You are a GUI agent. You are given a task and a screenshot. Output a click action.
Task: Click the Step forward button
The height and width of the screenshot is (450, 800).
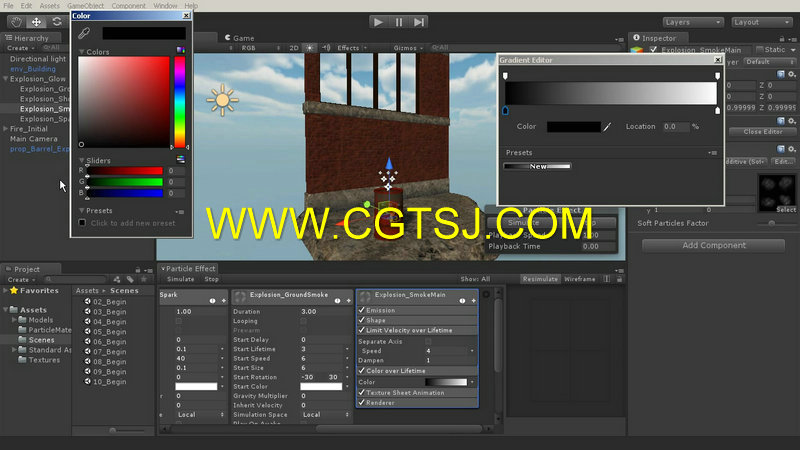(419, 22)
